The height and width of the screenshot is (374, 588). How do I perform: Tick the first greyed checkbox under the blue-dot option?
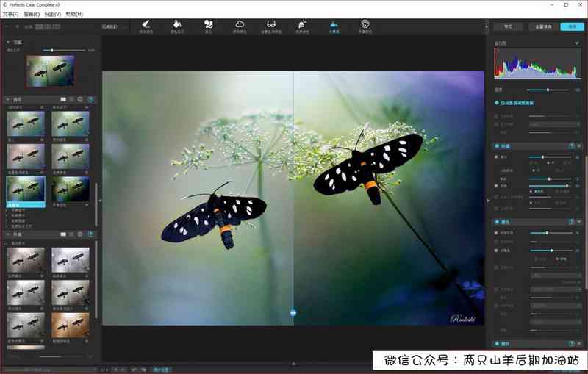497,117
